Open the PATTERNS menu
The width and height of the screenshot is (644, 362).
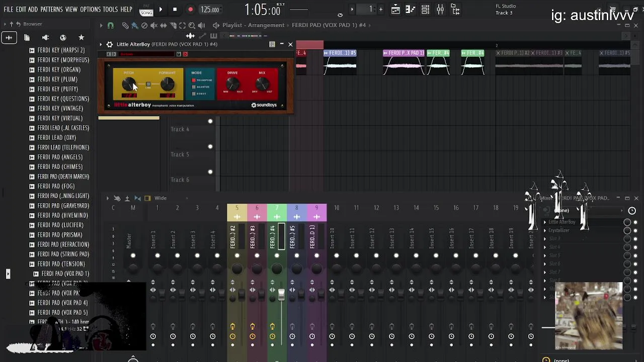[x=51, y=10]
